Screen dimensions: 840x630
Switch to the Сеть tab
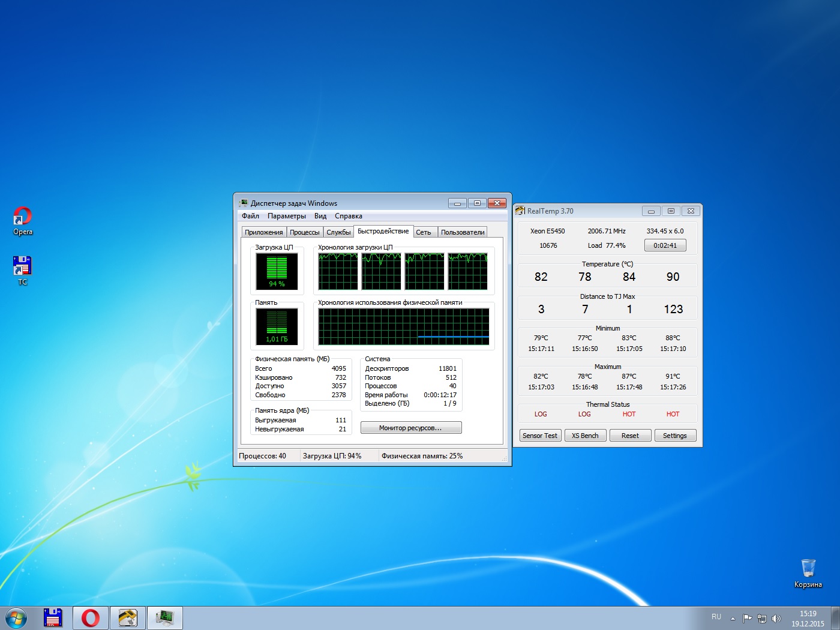point(424,232)
